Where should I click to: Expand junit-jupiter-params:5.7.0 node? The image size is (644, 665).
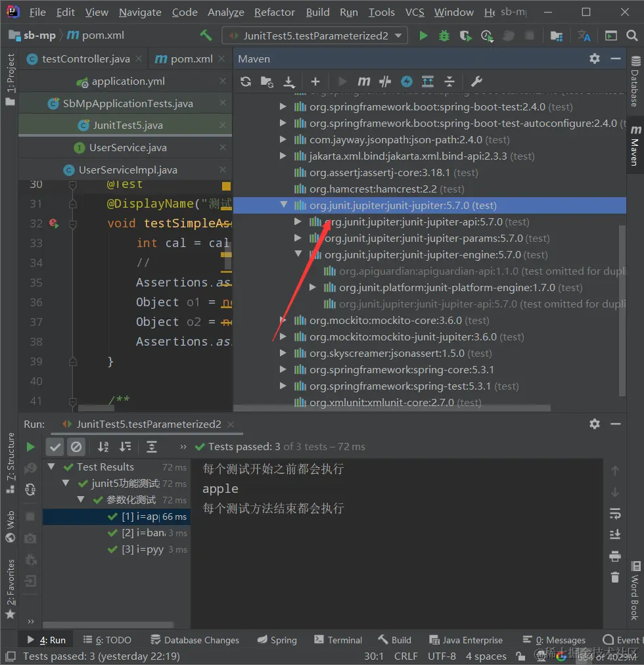pyautogui.click(x=298, y=238)
